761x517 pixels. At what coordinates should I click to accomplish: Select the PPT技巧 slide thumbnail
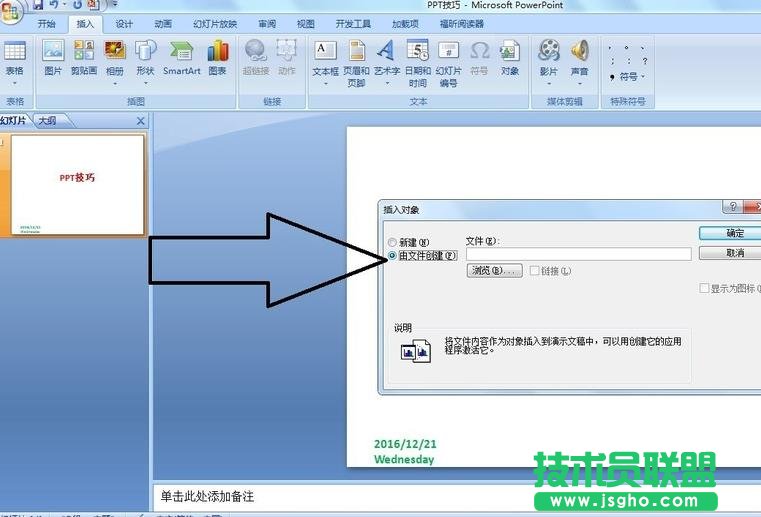point(78,185)
